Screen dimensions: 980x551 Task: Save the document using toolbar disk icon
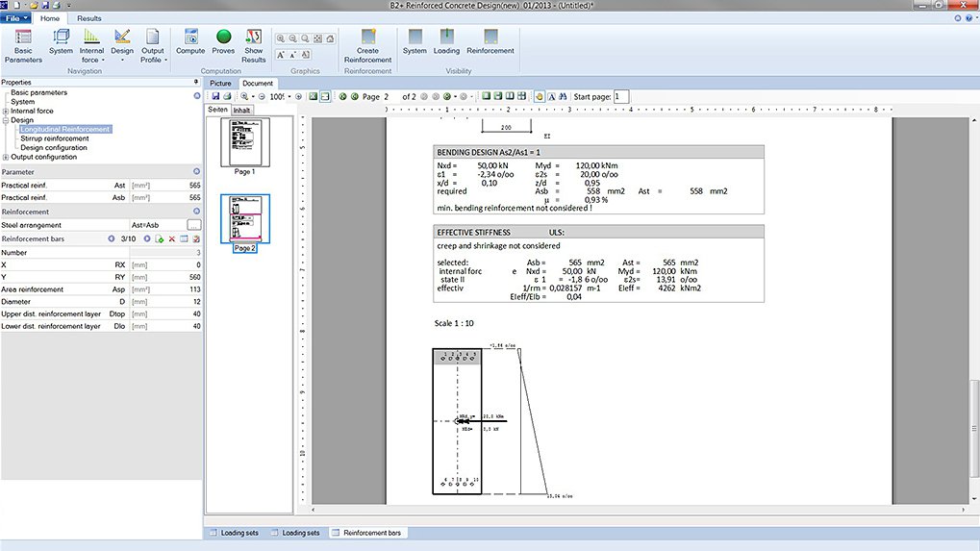pos(215,97)
